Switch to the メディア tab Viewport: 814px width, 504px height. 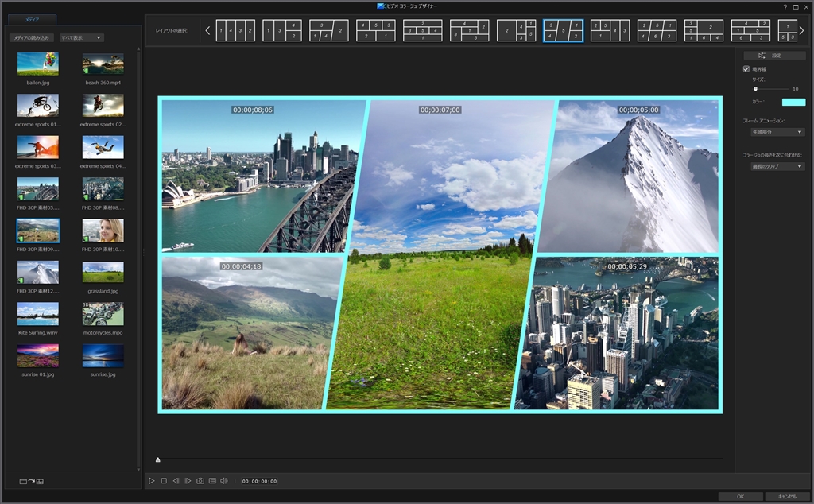(x=33, y=18)
